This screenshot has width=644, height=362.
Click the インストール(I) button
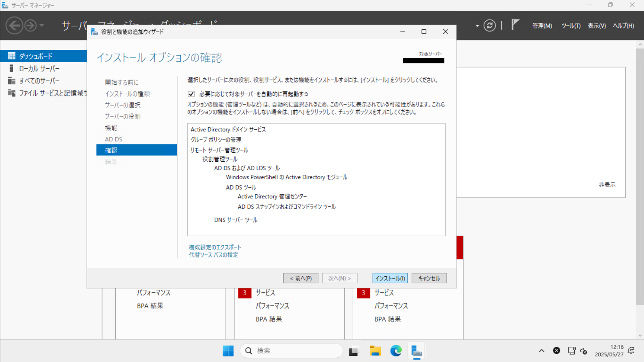pos(390,278)
